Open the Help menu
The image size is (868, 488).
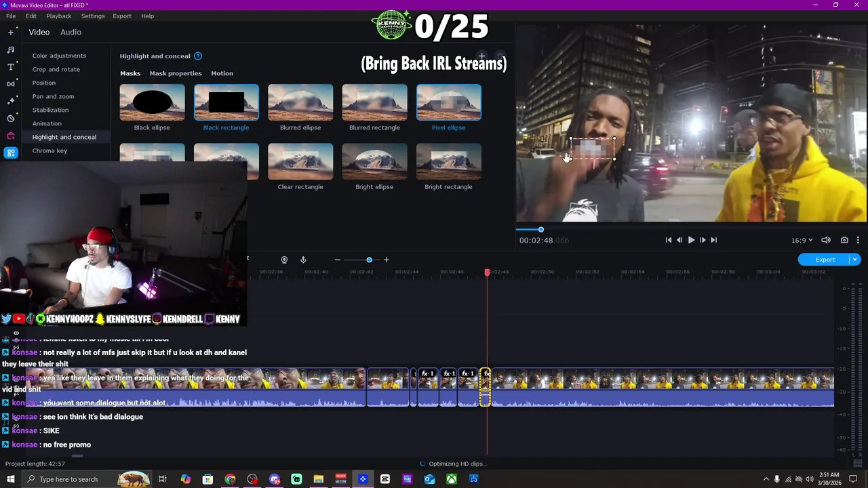tap(147, 16)
